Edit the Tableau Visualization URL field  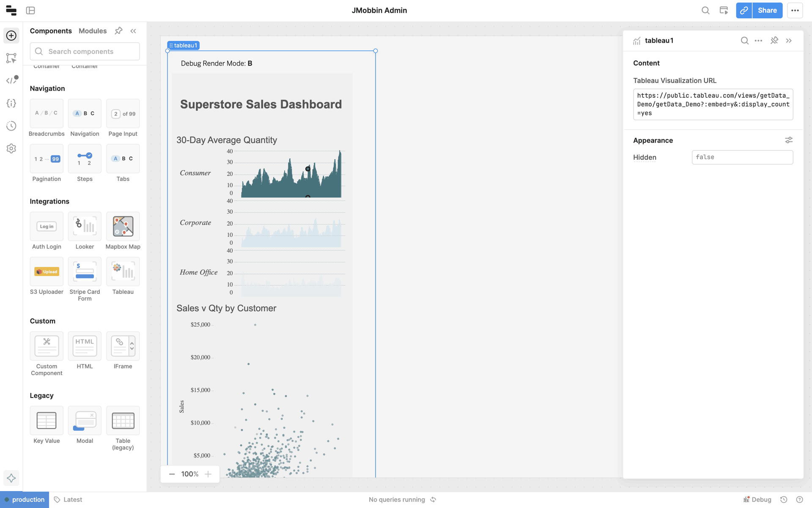[x=713, y=104]
